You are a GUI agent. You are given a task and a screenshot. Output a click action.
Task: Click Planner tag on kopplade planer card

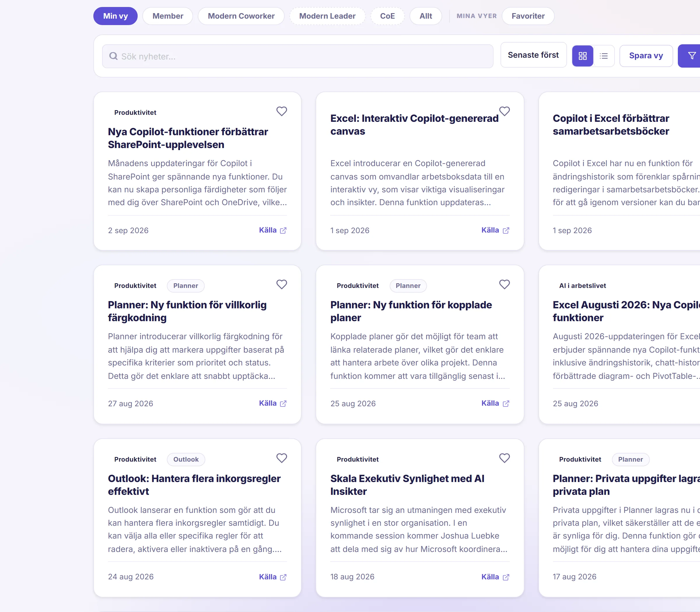[x=408, y=286]
